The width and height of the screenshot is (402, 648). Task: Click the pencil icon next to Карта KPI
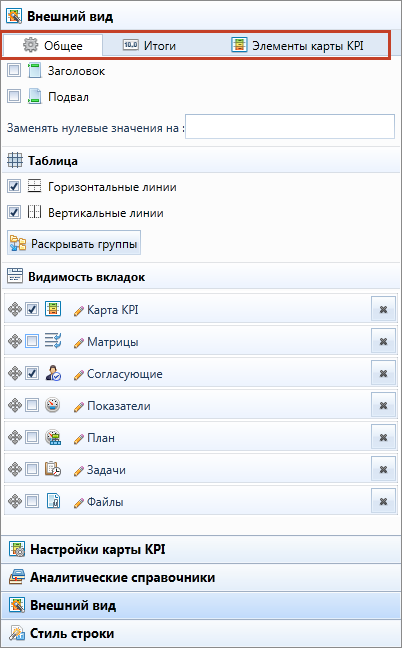[x=78, y=310]
